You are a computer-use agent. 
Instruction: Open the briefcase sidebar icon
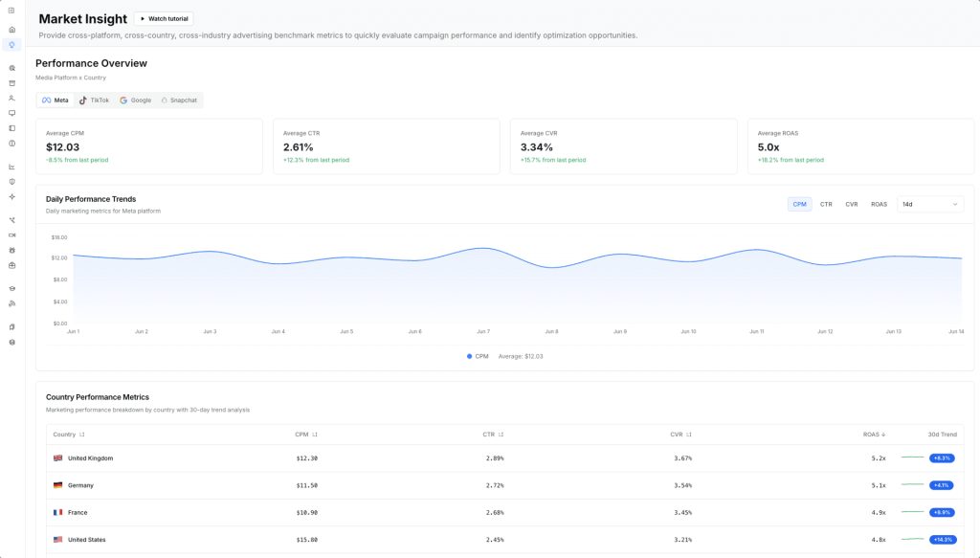[11, 265]
